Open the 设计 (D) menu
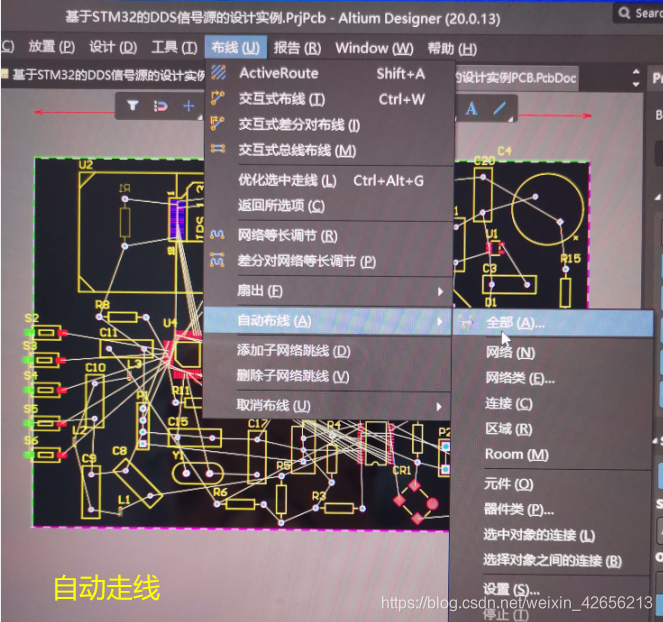 pyautogui.click(x=113, y=47)
